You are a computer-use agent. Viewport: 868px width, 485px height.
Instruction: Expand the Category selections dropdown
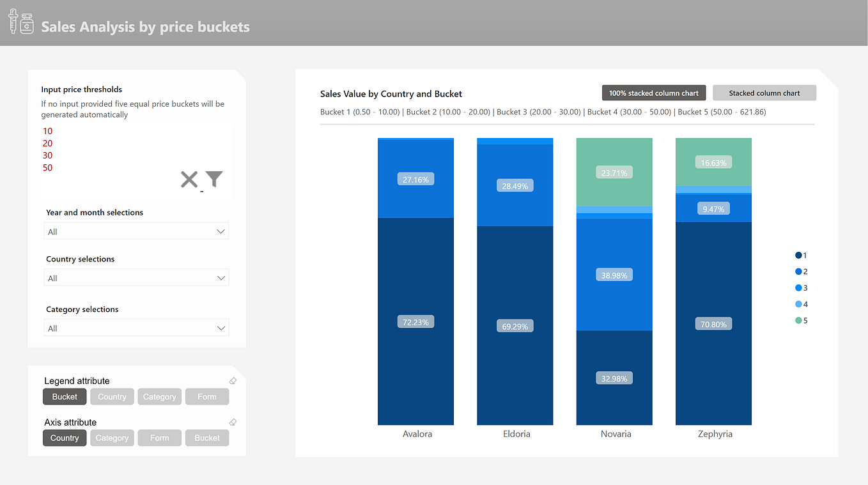click(x=136, y=327)
